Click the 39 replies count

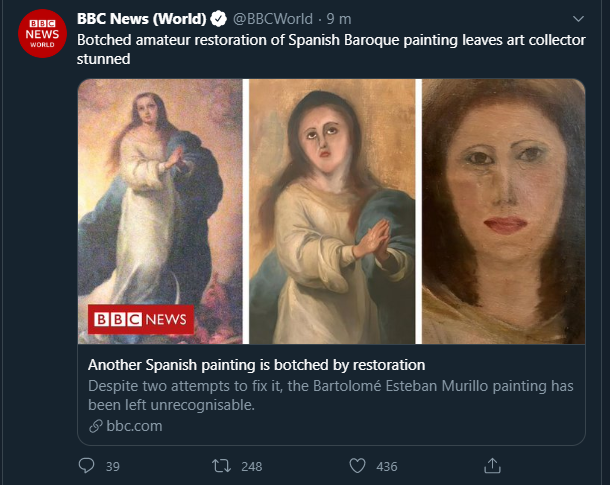click(112, 466)
